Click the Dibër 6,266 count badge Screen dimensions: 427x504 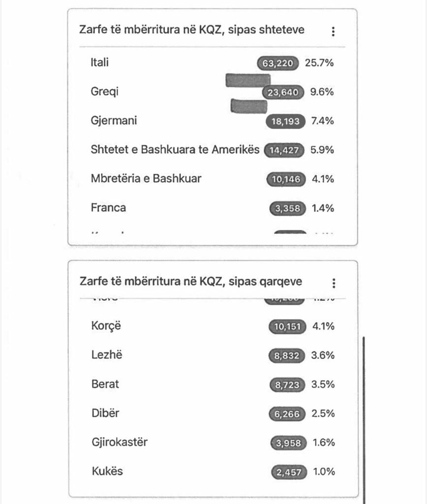287,413
